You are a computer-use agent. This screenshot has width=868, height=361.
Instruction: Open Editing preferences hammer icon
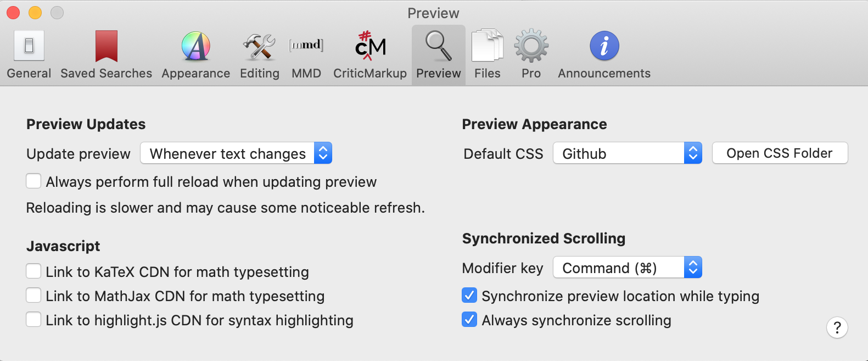click(259, 46)
